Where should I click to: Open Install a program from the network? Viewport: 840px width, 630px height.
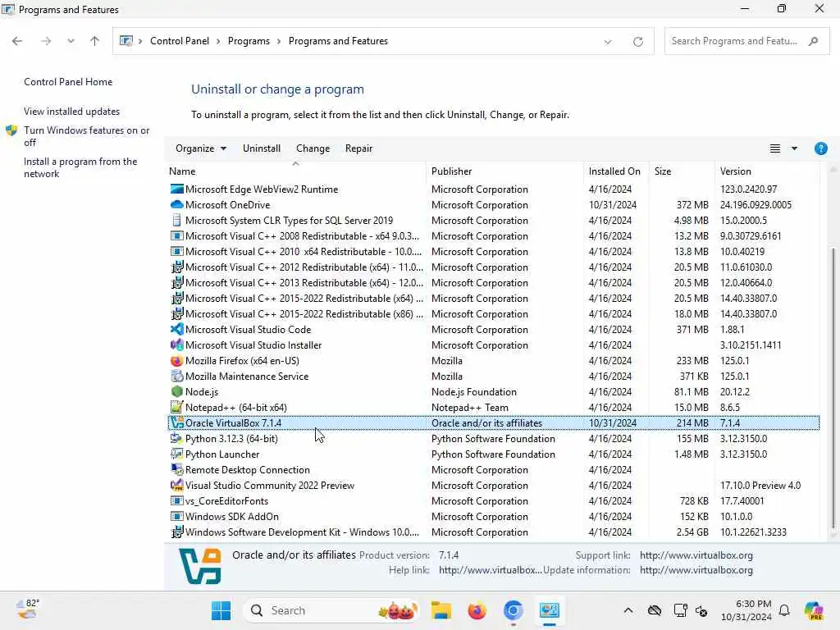click(80, 167)
